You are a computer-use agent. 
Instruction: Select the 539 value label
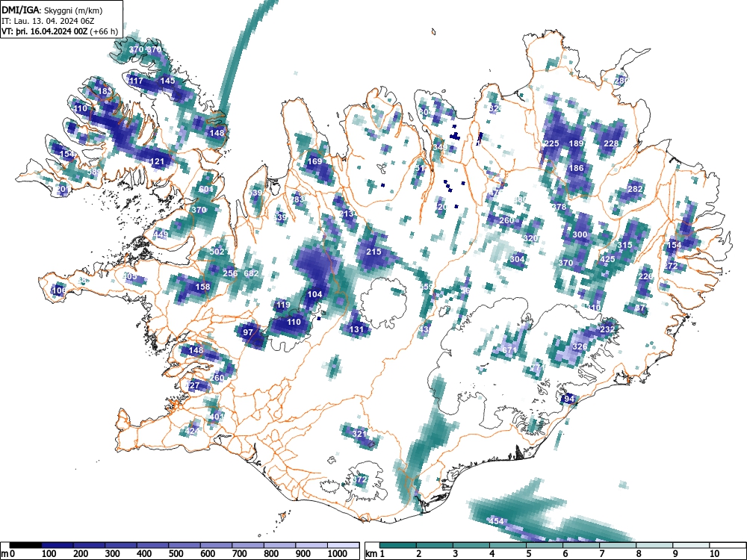click(x=255, y=193)
